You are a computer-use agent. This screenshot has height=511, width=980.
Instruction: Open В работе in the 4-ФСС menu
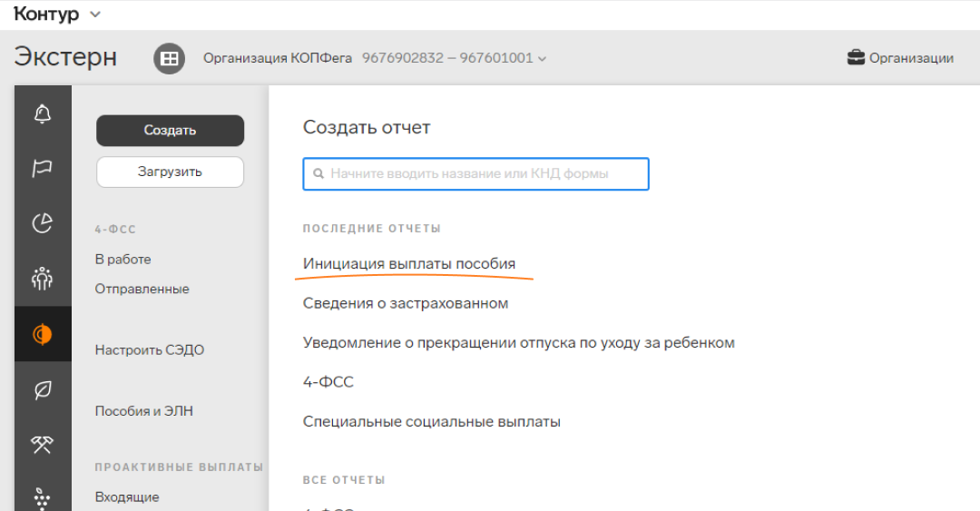[x=123, y=259]
